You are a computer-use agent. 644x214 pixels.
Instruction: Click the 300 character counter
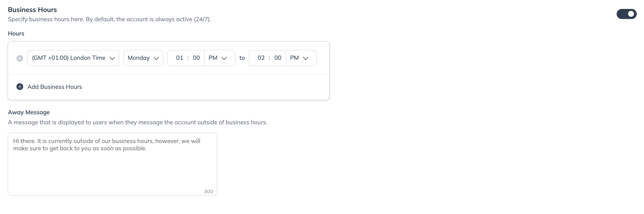tap(208, 191)
